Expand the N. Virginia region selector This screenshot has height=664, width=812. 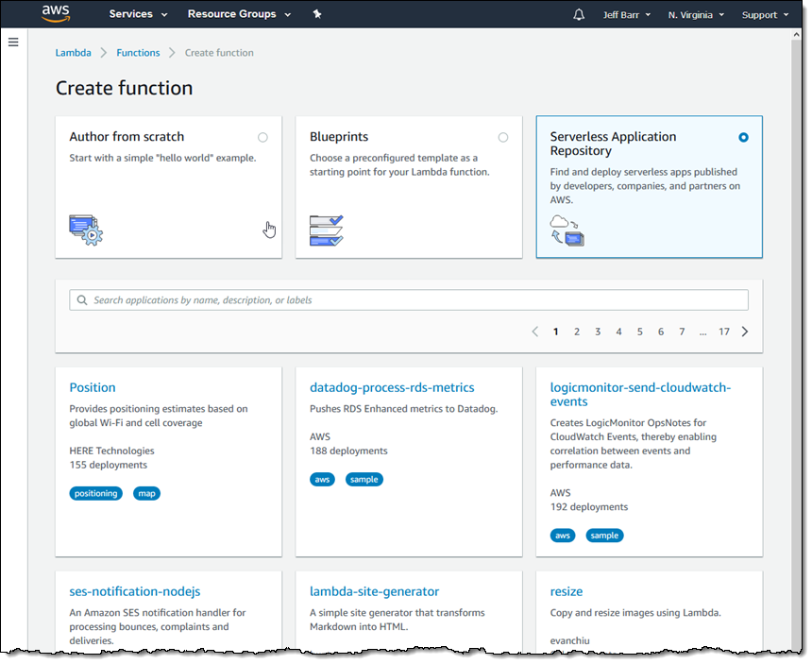point(696,14)
